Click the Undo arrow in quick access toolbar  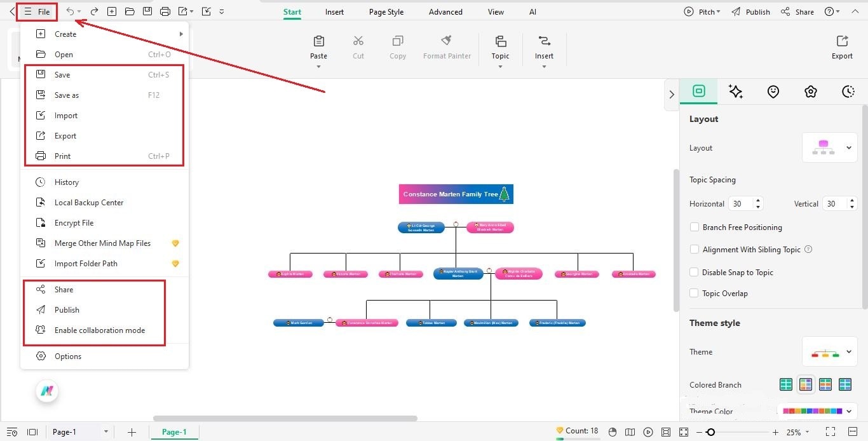click(x=71, y=11)
